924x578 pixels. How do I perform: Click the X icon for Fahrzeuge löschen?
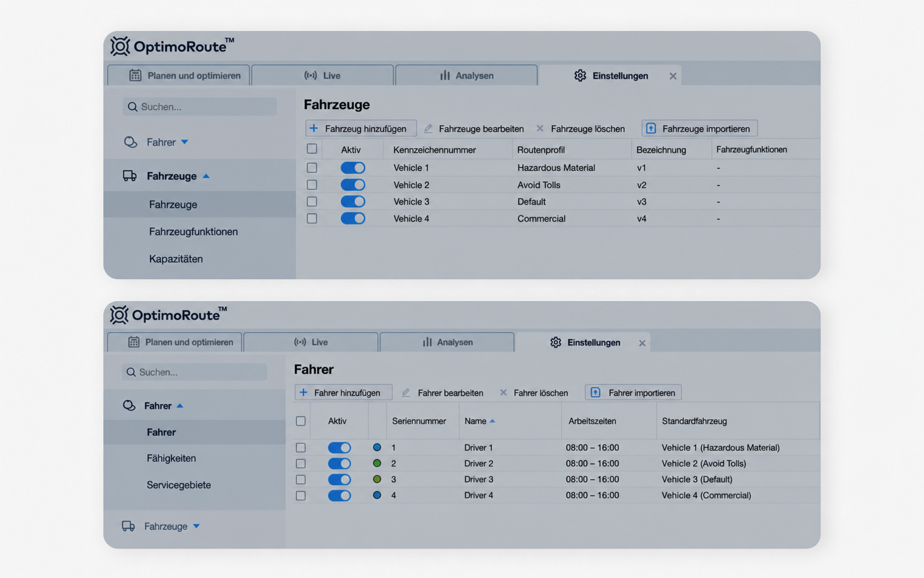pyautogui.click(x=540, y=128)
